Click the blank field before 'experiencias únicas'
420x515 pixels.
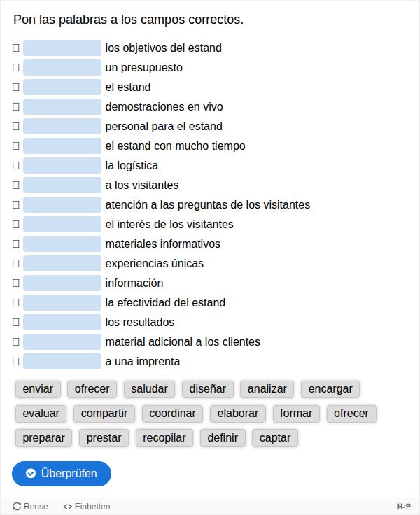pos(62,264)
